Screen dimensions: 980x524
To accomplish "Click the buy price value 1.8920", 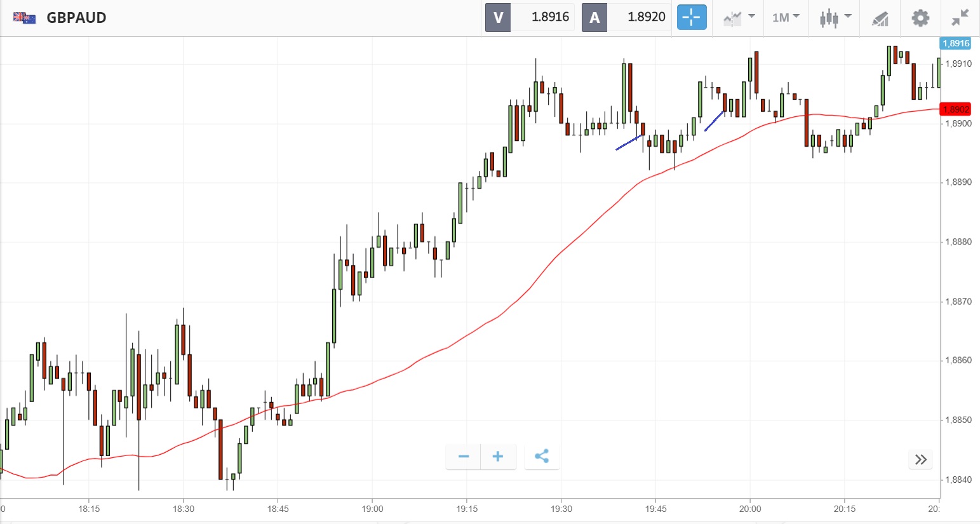I will tap(647, 17).
